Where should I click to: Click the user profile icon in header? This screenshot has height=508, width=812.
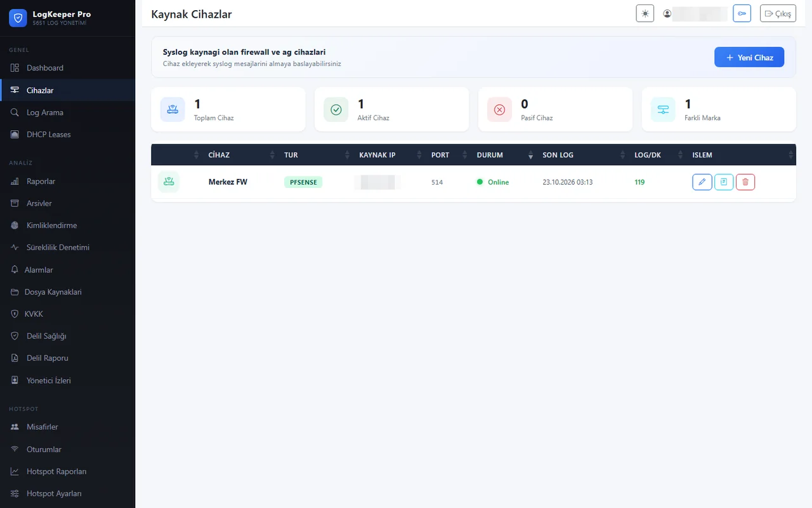667,13
